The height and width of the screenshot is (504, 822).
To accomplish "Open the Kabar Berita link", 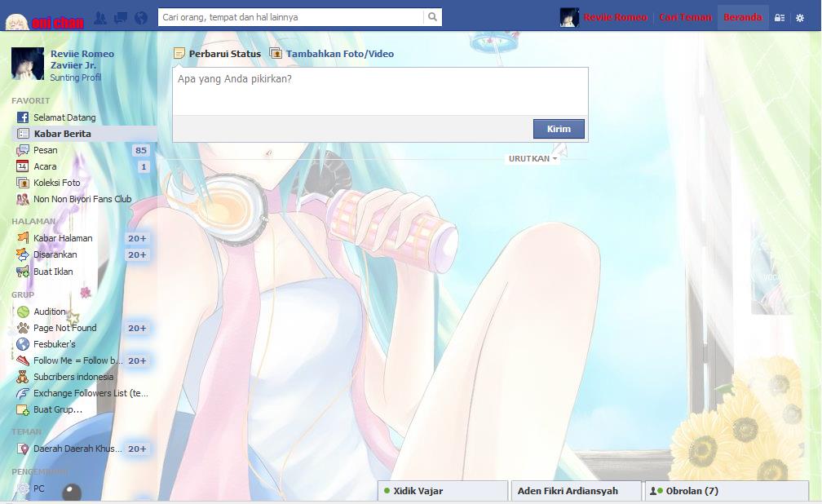I will [x=62, y=134].
